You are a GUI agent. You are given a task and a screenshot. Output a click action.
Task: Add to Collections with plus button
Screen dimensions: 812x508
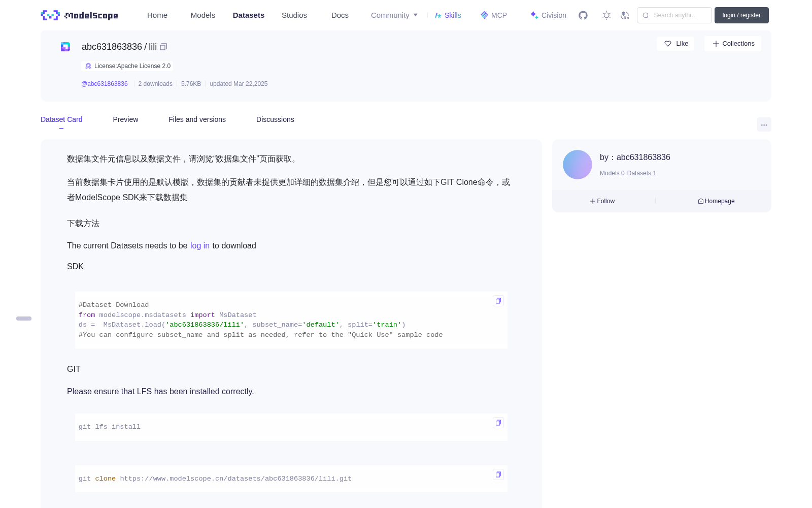coord(733,44)
